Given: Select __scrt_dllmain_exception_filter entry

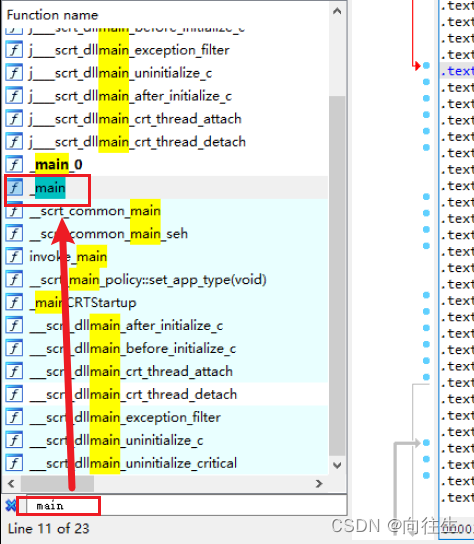Looking at the screenshot, I should (125, 417).
